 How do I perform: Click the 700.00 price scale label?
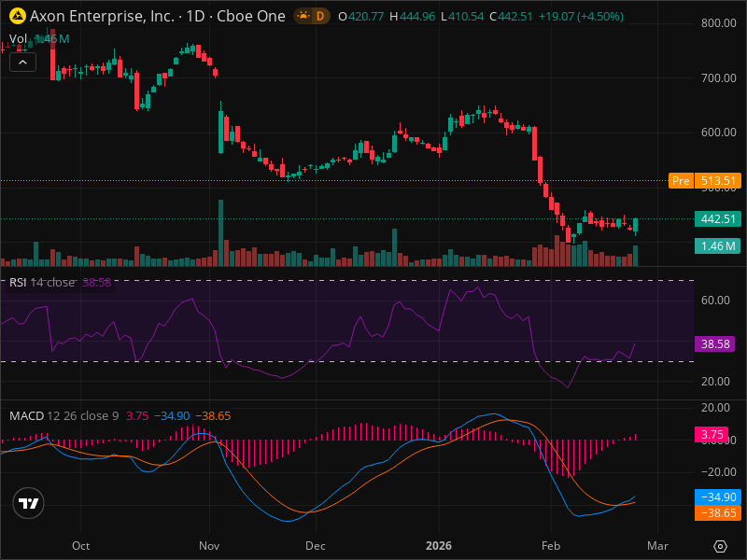(718, 77)
